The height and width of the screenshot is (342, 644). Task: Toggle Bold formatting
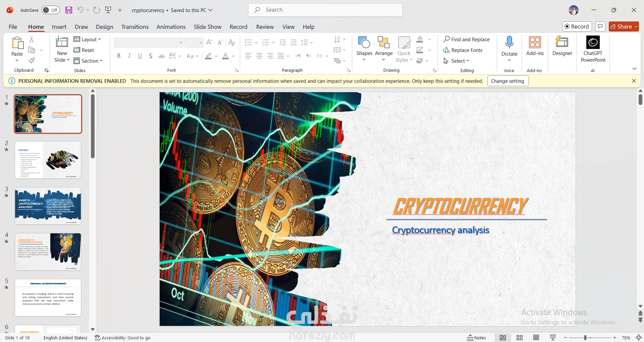tap(119, 56)
